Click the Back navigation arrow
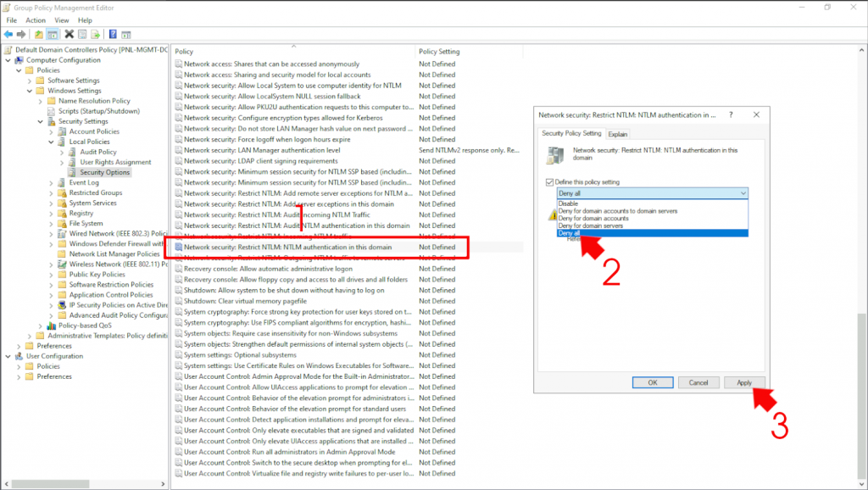868x490 pixels. 9,34
